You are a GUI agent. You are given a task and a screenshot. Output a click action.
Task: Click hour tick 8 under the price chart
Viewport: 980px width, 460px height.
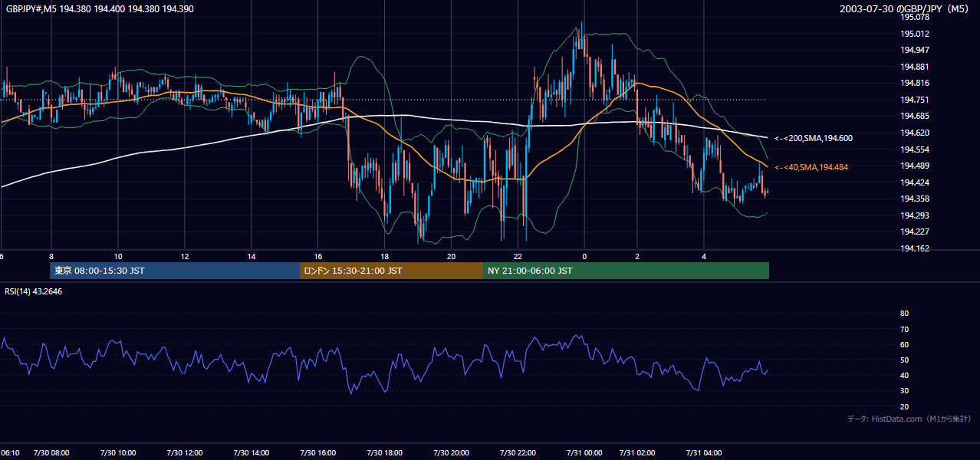click(x=51, y=256)
